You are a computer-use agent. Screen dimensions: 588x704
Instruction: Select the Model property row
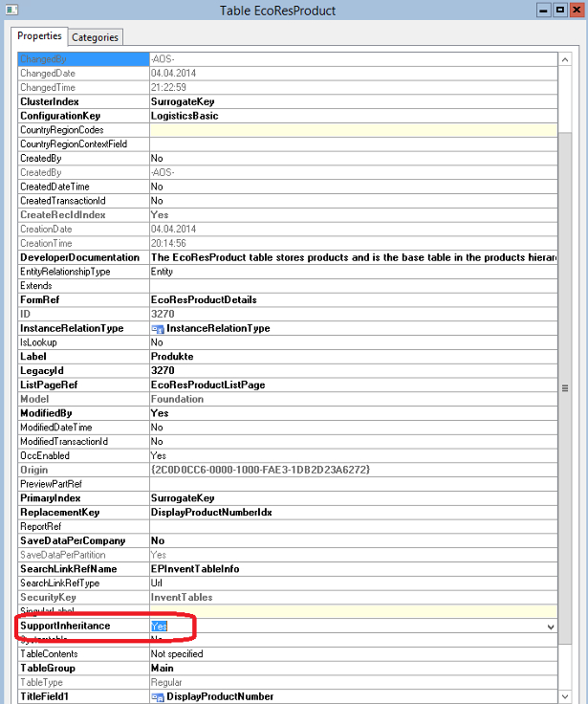click(x=287, y=399)
